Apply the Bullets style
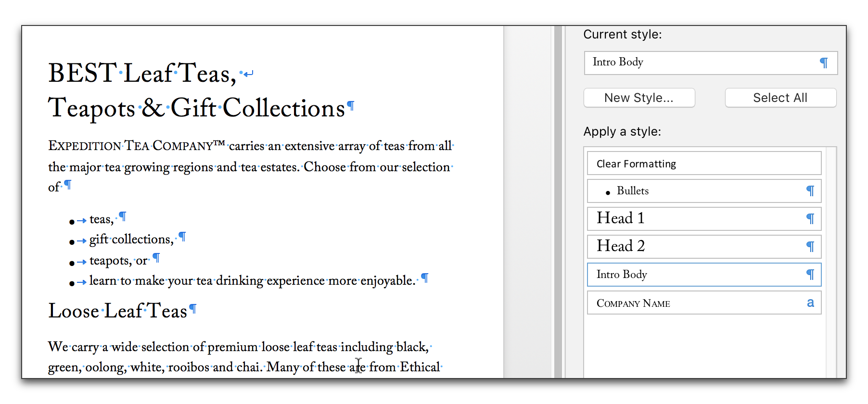 (704, 191)
